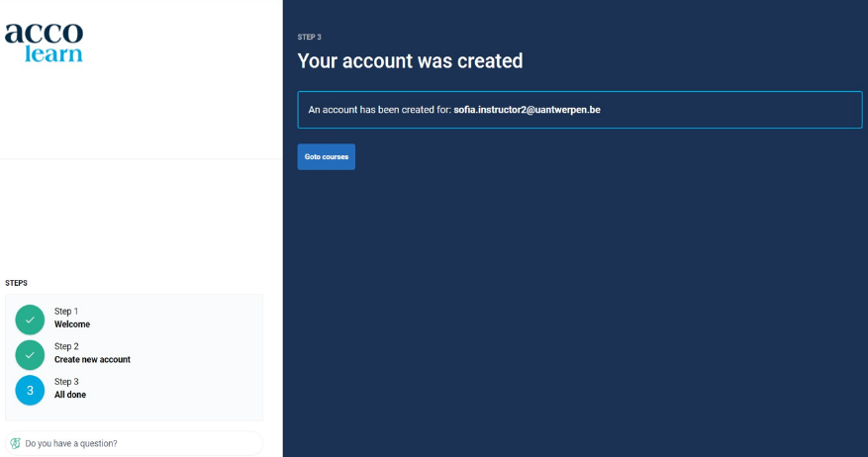Focus the 'Do you have a question?' field
Image resolution: width=868 pixels, height=457 pixels.
point(134,443)
